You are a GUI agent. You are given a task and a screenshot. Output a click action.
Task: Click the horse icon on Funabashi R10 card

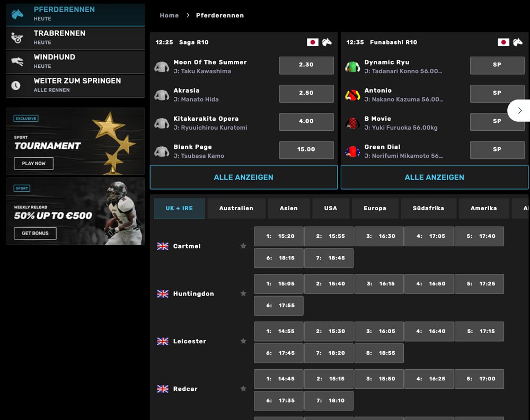pos(517,42)
